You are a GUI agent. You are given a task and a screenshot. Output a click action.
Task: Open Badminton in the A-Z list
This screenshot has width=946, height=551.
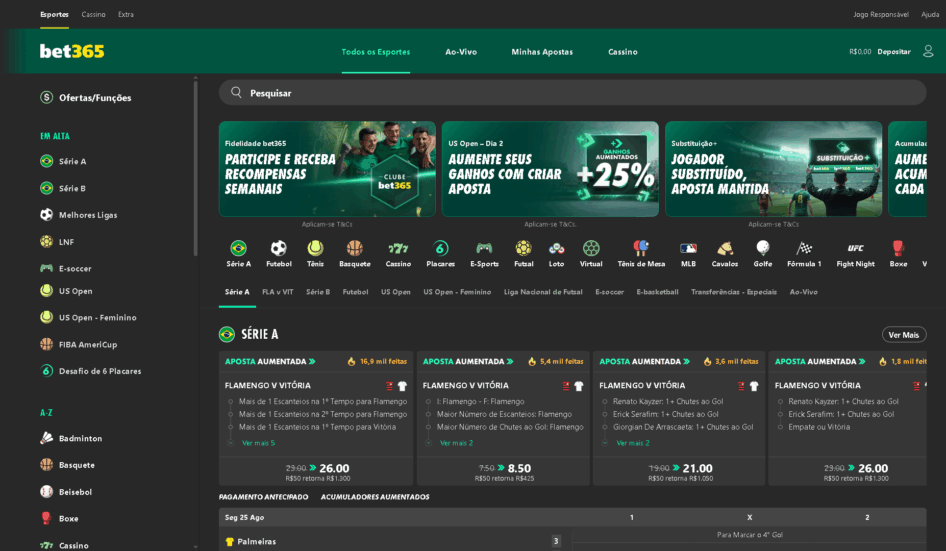71,438
